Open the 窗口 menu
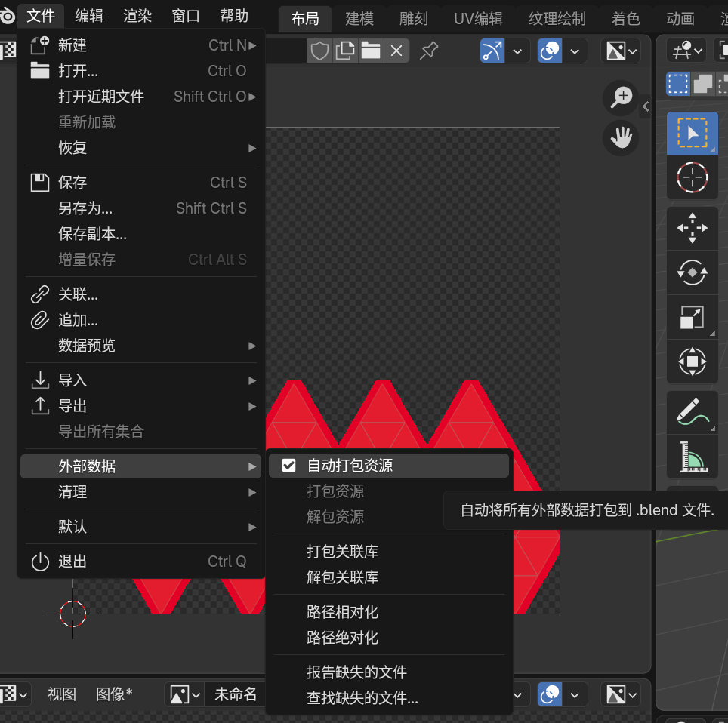728x723 pixels. 186,16
